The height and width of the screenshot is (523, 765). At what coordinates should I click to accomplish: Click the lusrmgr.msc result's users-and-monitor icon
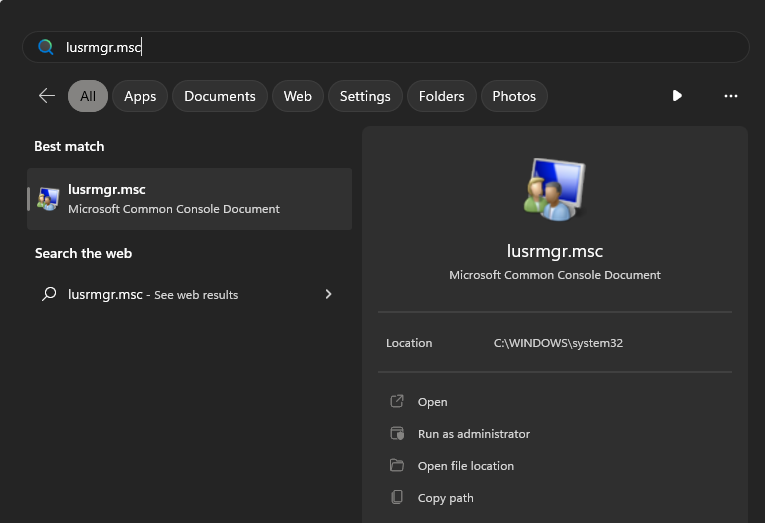(x=48, y=199)
